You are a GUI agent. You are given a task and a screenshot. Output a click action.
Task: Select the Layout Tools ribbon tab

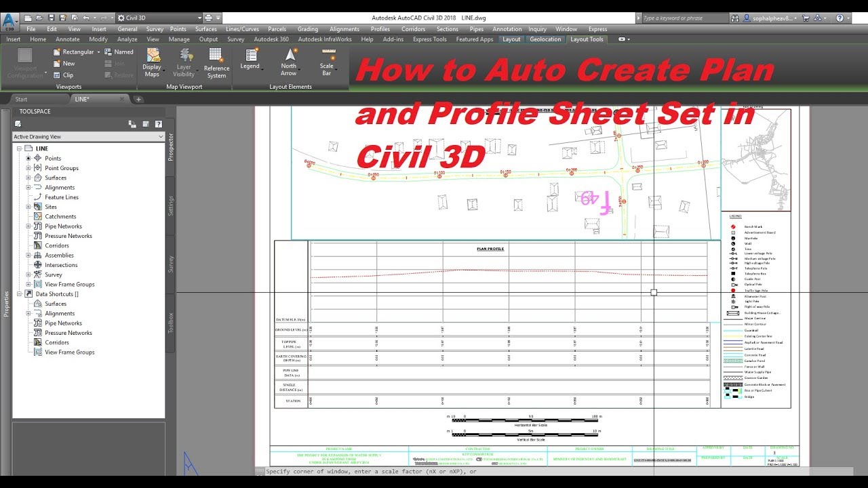tap(587, 39)
